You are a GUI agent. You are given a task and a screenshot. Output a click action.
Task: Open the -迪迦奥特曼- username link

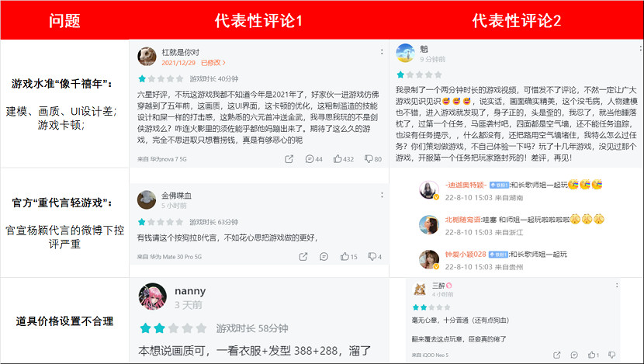pos(466,185)
